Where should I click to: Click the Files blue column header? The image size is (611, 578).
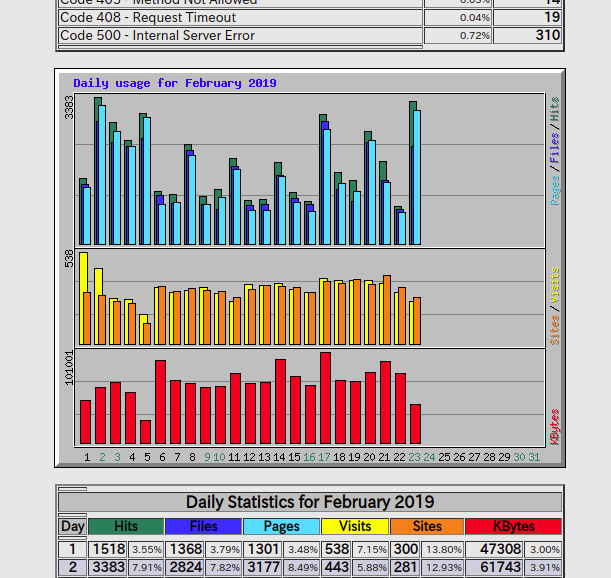pos(203,526)
